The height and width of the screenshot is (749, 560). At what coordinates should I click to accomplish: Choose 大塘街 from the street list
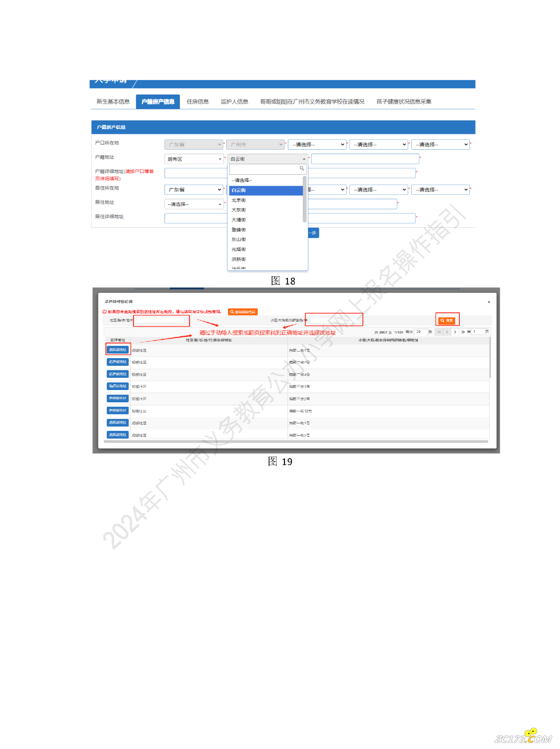click(x=266, y=220)
